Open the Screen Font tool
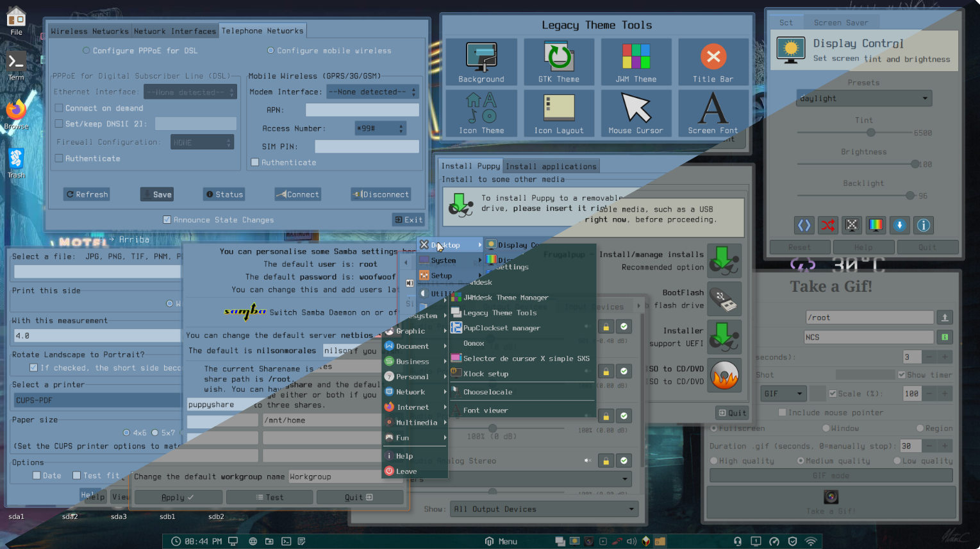The image size is (980, 549). point(713,114)
